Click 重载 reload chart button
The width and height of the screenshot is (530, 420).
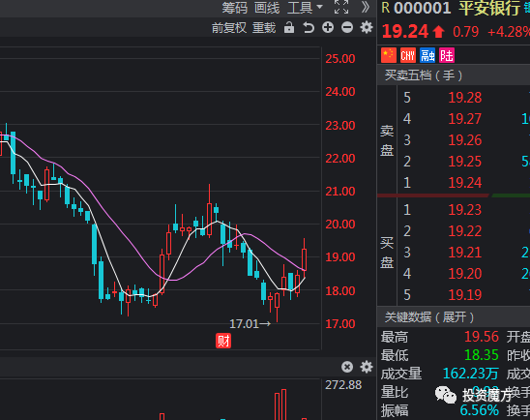tap(264, 28)
